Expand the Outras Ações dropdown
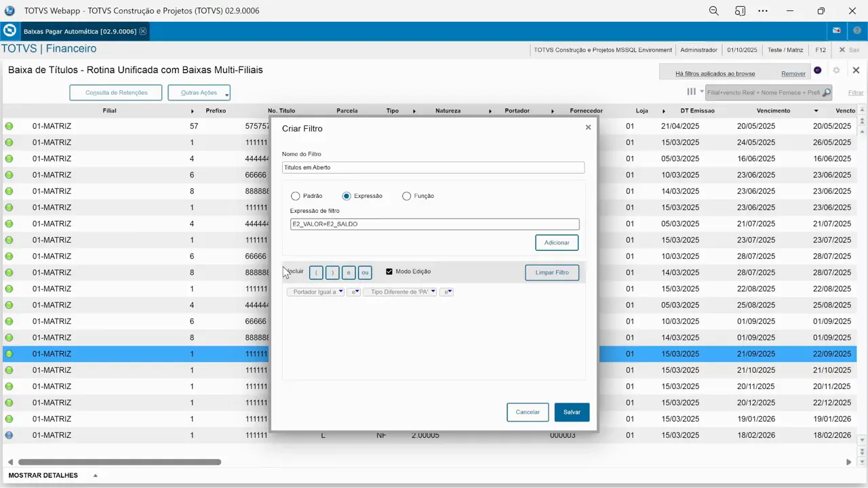The width and height of the screenshot is (868, 488). tap(199, 93)
